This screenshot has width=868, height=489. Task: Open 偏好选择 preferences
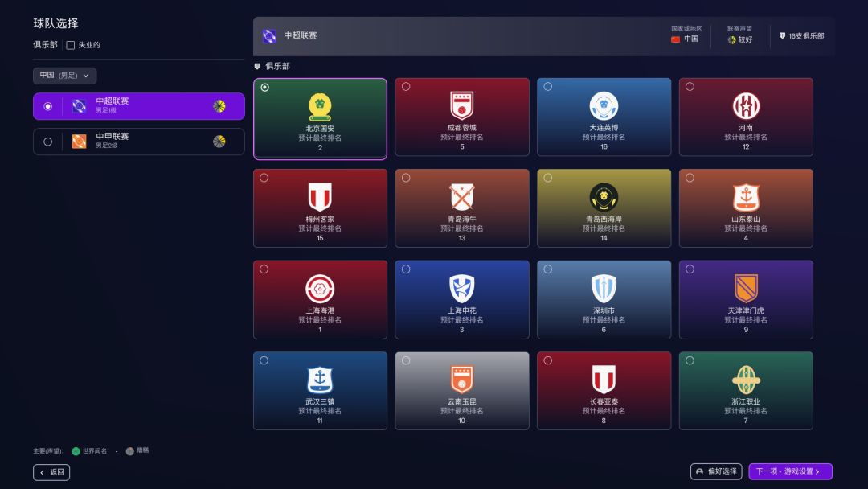[716, 471]
